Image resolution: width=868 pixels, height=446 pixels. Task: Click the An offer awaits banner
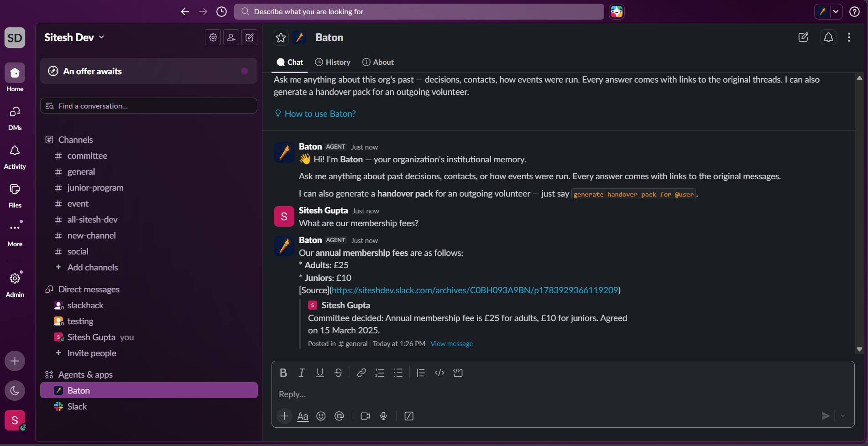pos(149,71)
